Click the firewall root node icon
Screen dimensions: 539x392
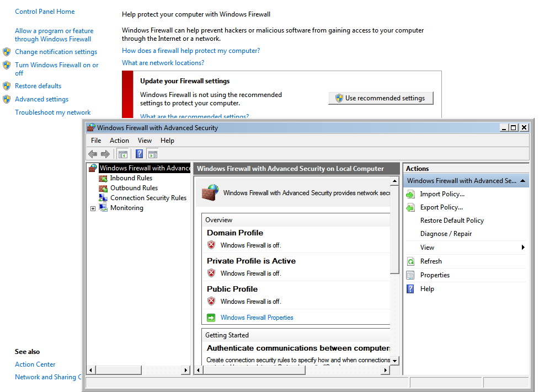click(93, 168)
